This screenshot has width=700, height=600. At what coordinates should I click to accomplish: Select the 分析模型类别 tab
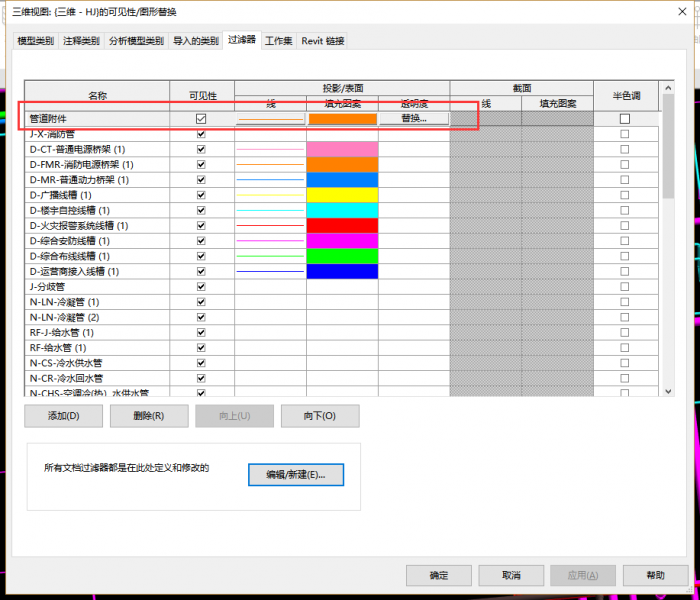tap(136, 41)
